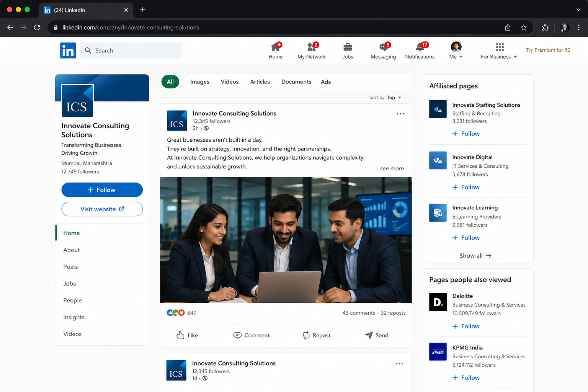Open Chrome three-dot menu
588x392 pixels.
(579, 28)
